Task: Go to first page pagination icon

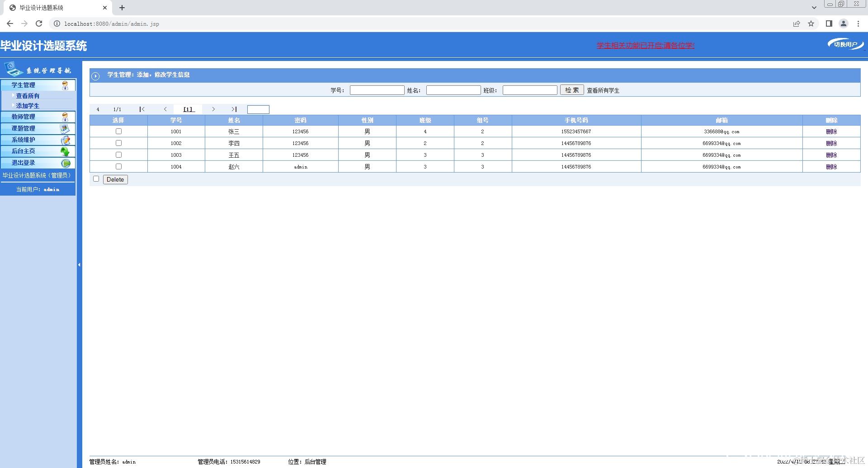Action: 142,109
